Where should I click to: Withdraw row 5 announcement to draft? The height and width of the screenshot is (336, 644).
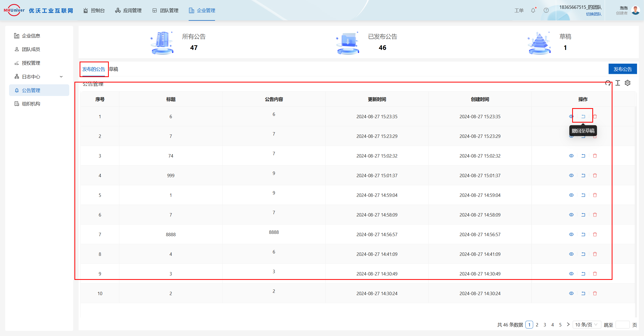583,195
